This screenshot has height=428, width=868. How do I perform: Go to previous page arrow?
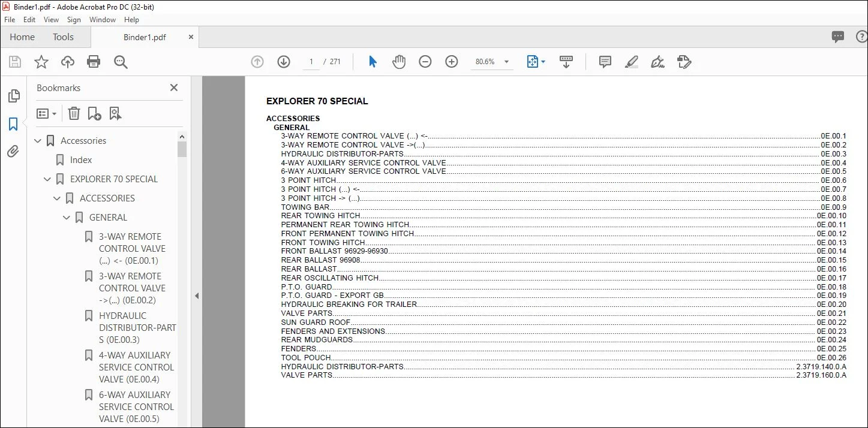tap(257, 62)
